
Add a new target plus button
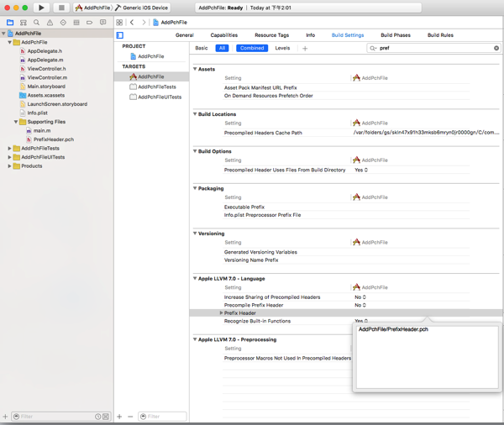(x=119, y=417)
